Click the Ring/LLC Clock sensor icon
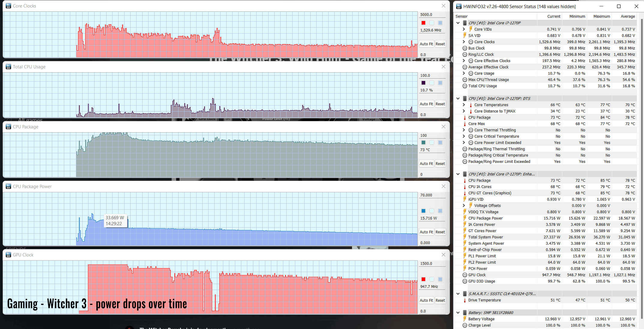This screenshot has height=329, width=644. click(x=465, y=54)
